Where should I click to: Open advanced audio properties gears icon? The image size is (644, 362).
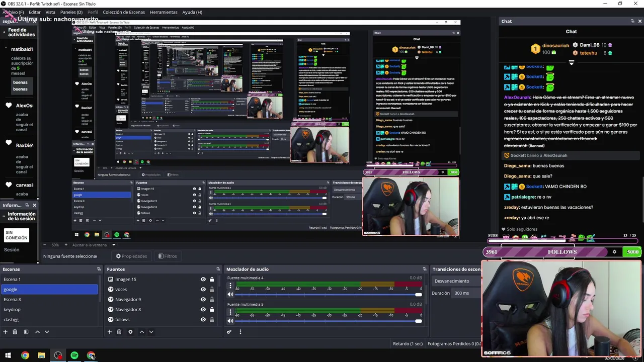(229, 332)
